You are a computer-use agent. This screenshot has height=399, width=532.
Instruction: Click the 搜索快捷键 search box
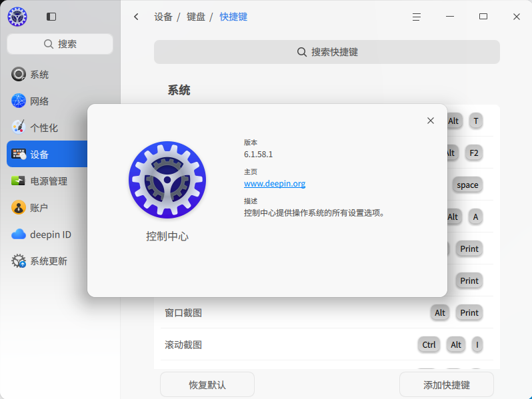[x=327, y=52]
